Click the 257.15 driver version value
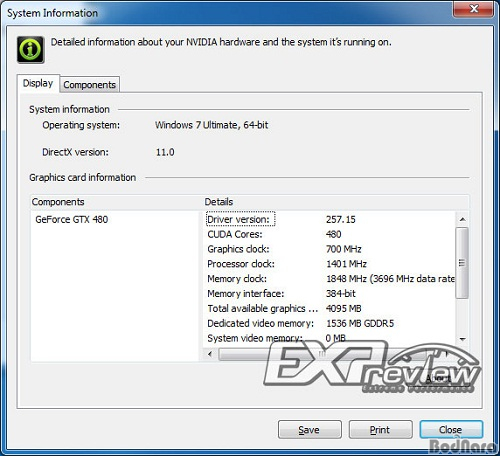 pos(341,219)
